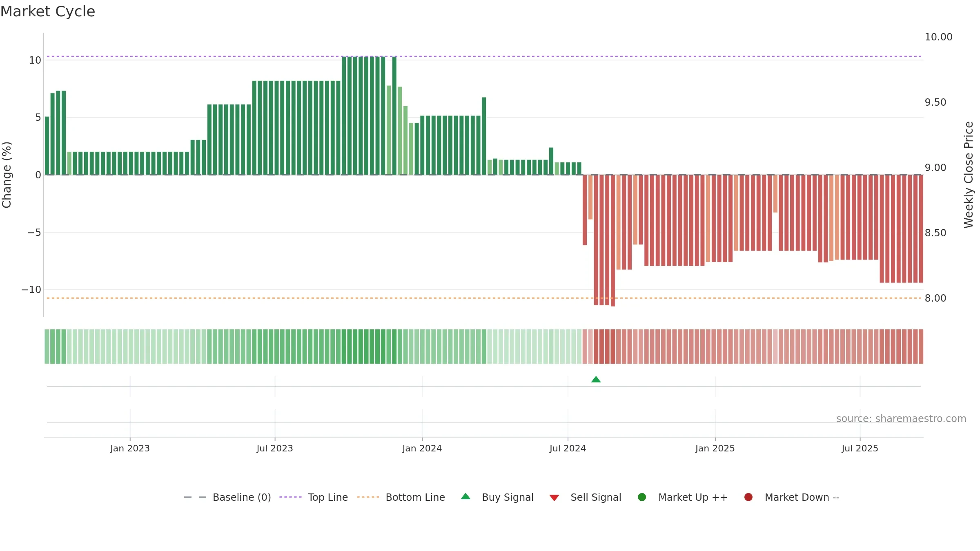This screenshot has height=551, width=980.
Task: Click the dark red circle legend icon
Action: tap(748, 497)
